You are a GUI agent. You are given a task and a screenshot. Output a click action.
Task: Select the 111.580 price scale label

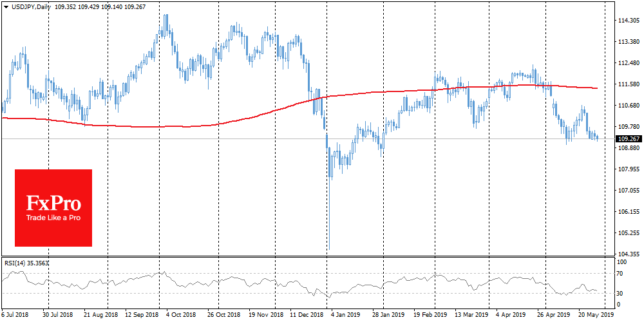click(627, 84)
